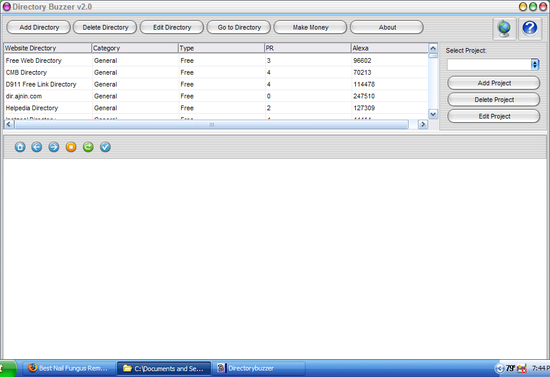Sort by the Alexa column header

390,48
